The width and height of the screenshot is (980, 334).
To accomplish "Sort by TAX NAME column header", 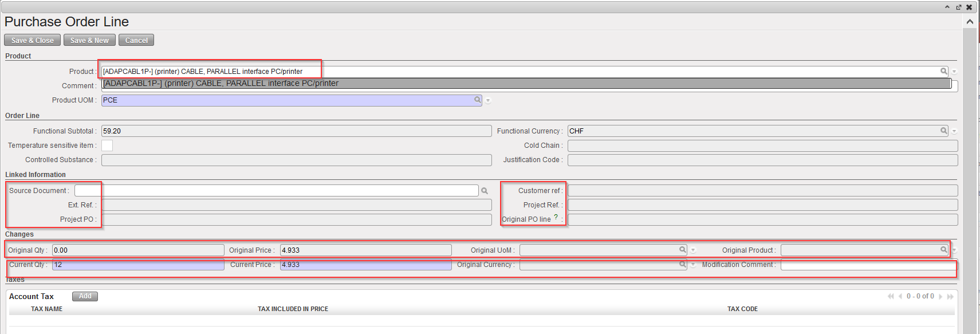I will click(x=46, y=309).
